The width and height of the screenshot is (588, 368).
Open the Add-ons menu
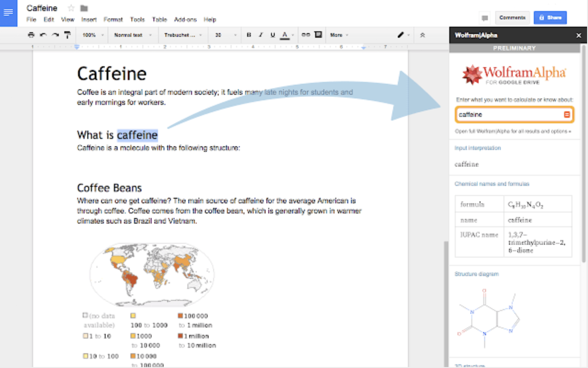[185, 19]
